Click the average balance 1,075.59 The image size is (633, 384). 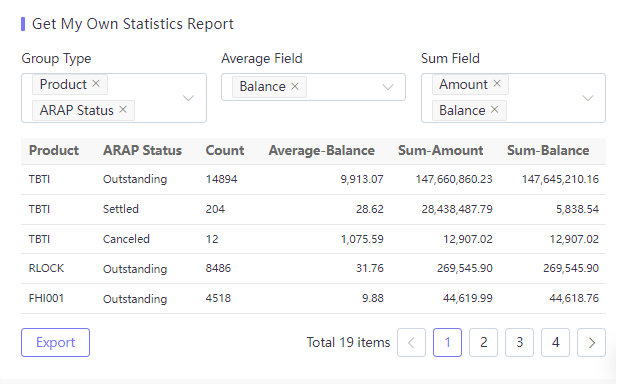click(x=362, y=239)
